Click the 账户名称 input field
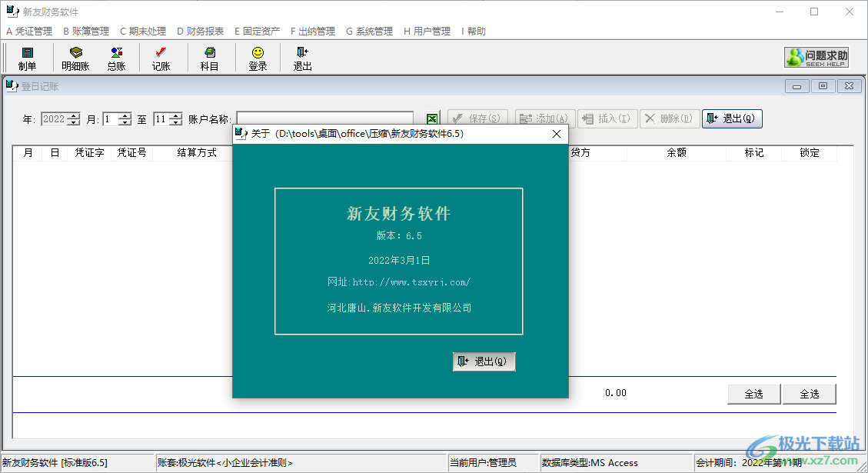The image size is (868, 473). click(325, 118)
